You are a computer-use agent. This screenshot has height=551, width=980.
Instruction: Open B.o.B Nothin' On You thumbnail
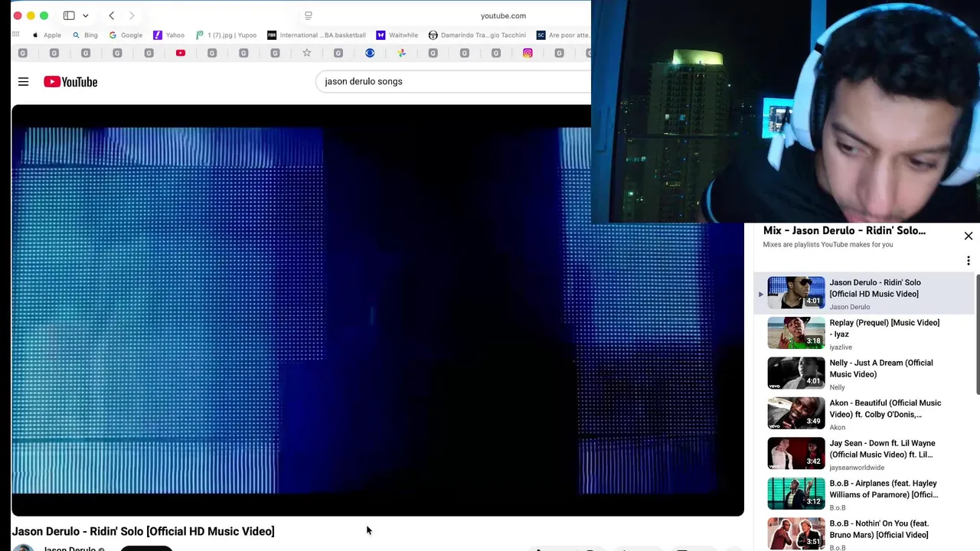(796, 533)
